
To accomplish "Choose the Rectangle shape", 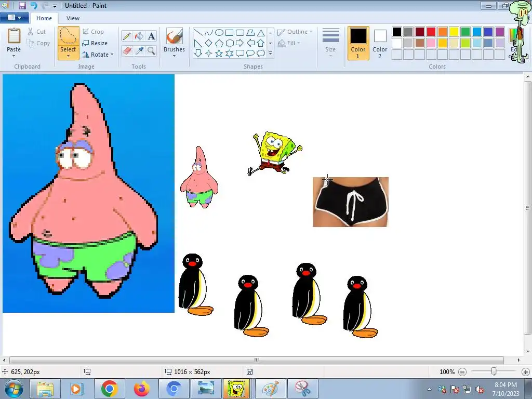I will point(230,33).
